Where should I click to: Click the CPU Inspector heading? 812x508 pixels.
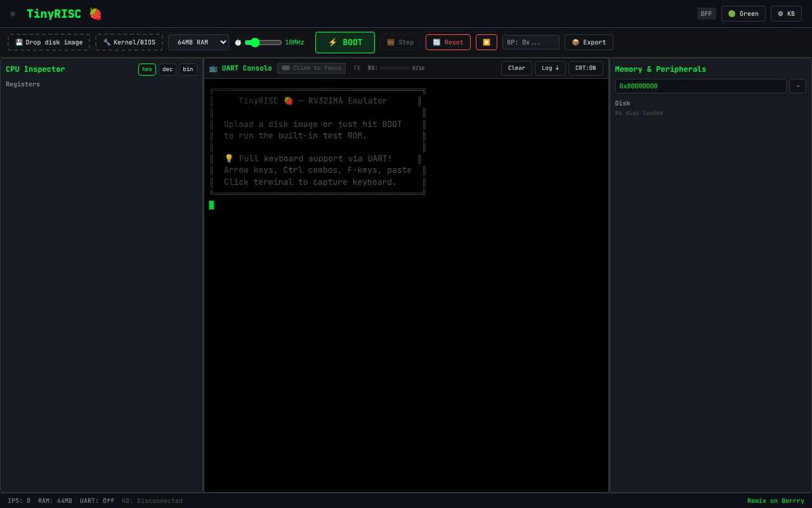36,69
